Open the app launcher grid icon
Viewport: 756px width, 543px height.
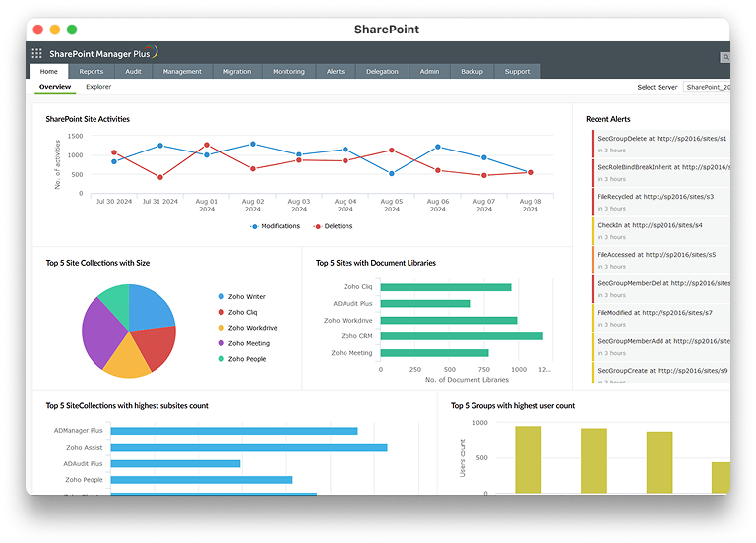click(x=36, y=53)
